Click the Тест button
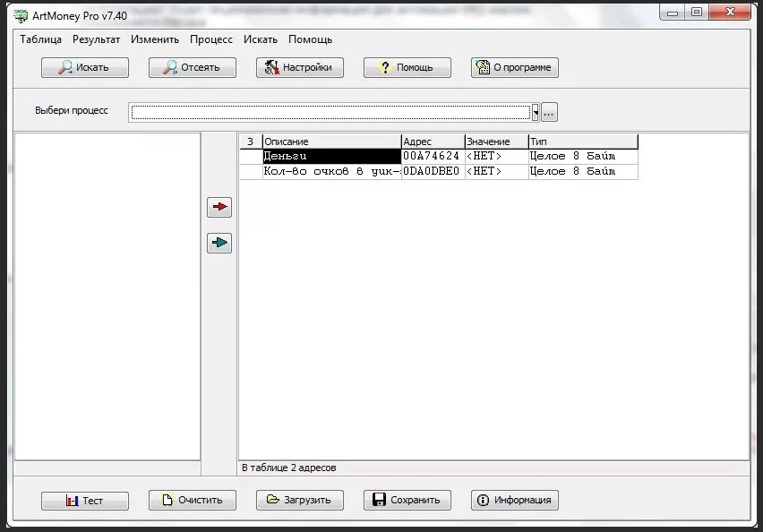This screenshot has height=532, width=763. tap(85, 501)
